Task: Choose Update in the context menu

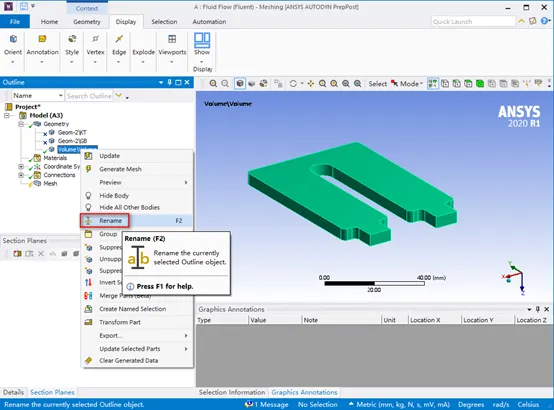Action: pyautogui.click(x=137, y=156)
